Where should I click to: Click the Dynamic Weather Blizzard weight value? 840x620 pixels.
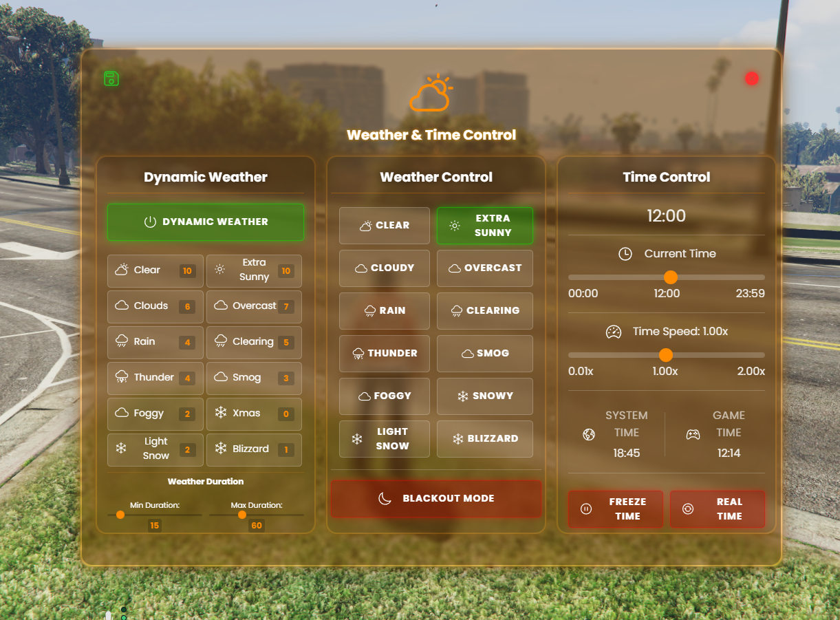pyautogui.click(x=286, y=450)
